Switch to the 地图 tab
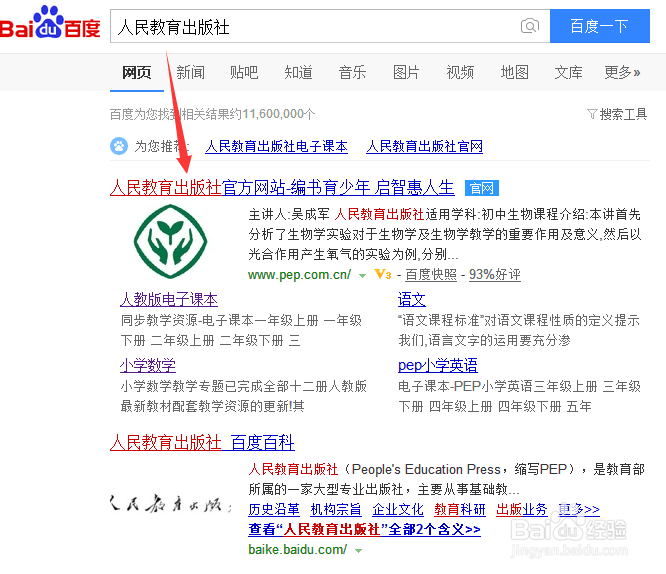Screen dimensions: 666x574 click(514, 72)
